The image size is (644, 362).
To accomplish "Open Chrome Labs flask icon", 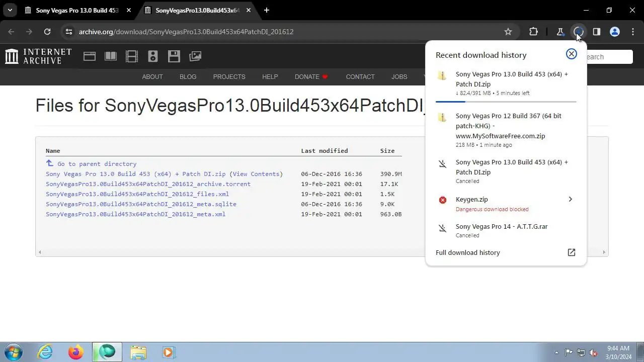I will point(560,32).
